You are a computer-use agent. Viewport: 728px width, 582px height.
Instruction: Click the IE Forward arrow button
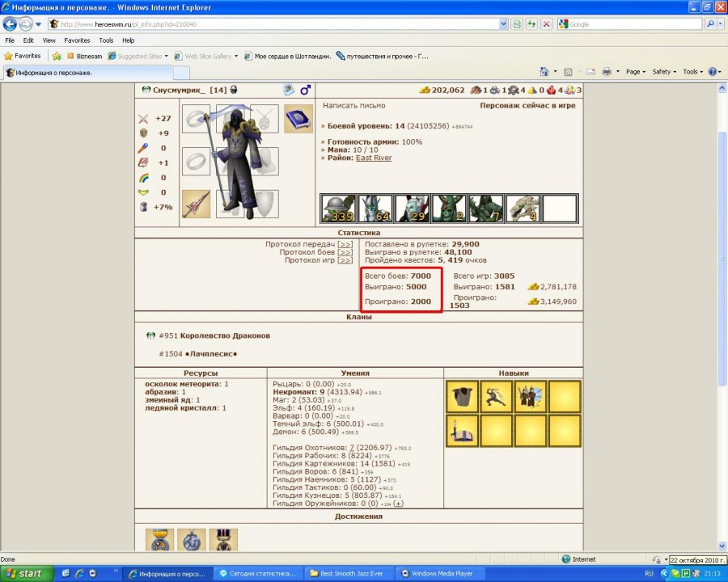coord(26,23)
